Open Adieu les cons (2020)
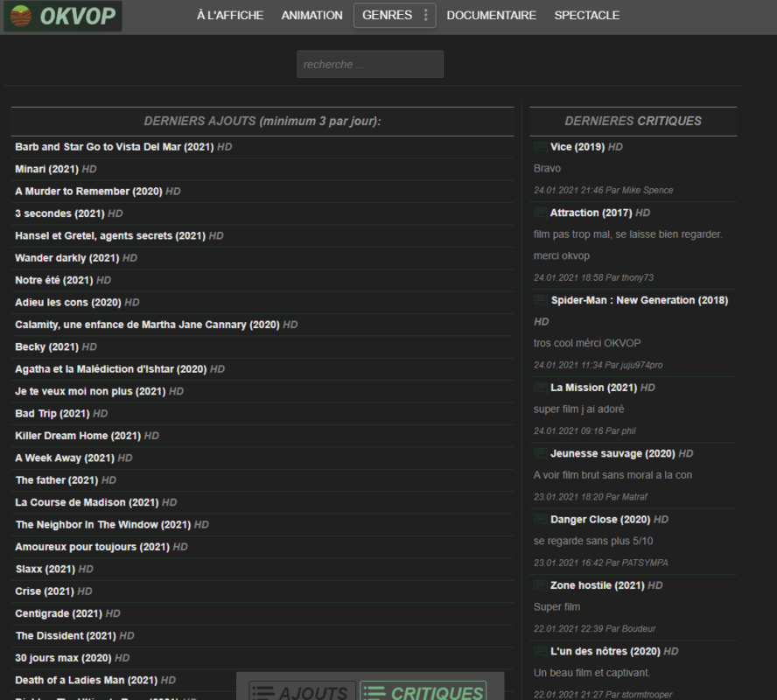 (68, 302)
